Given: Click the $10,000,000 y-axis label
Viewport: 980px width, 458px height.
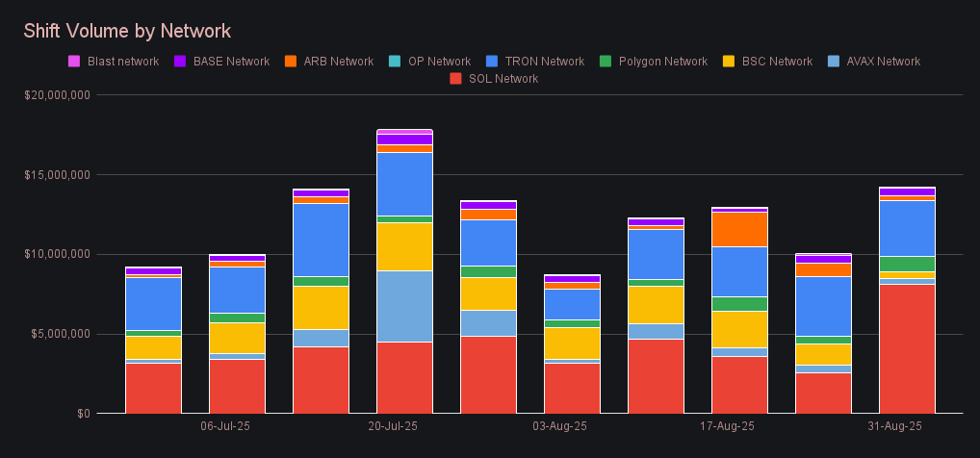Looking at the screenshot, I should [x=56, y=254].
